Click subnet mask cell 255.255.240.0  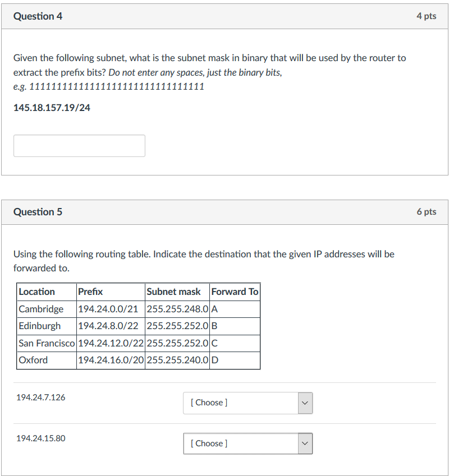(177, 361)
